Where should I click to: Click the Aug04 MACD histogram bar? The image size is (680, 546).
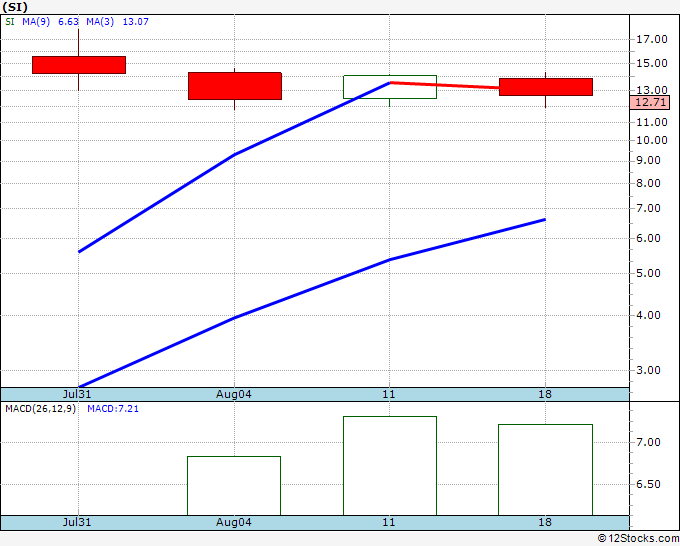pos(234,486)
